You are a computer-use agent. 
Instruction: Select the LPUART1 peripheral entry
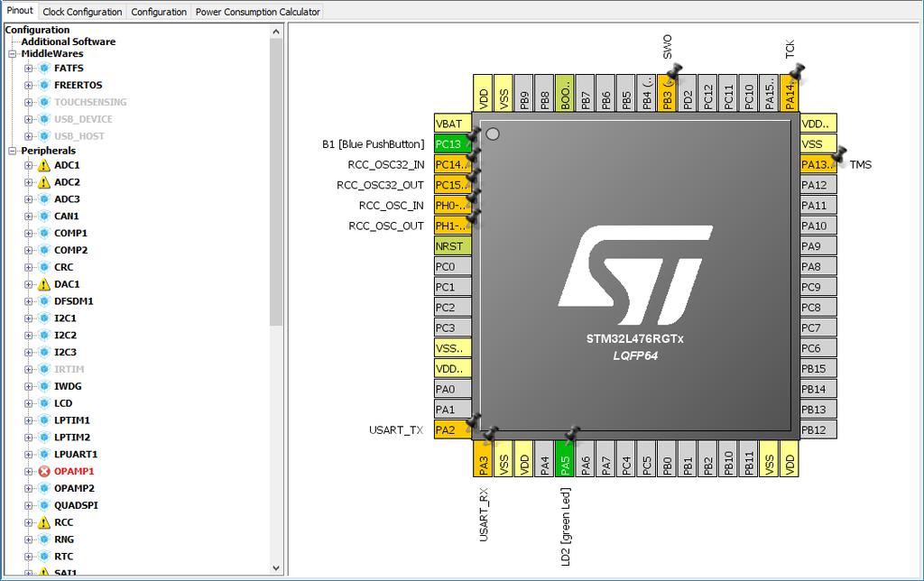[x=76, y=455]
